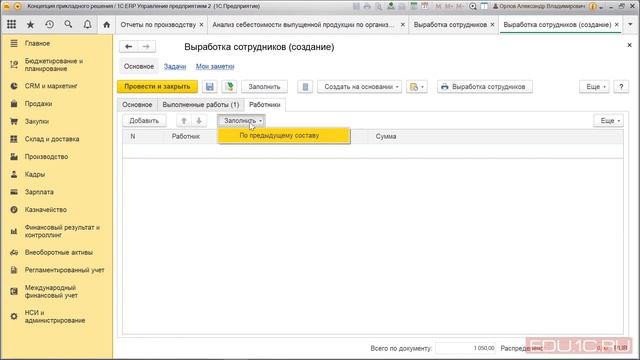This screenshot has height=360, width=640.
Task: Open the service menu arrow near info icon
Action: [601, 7]
